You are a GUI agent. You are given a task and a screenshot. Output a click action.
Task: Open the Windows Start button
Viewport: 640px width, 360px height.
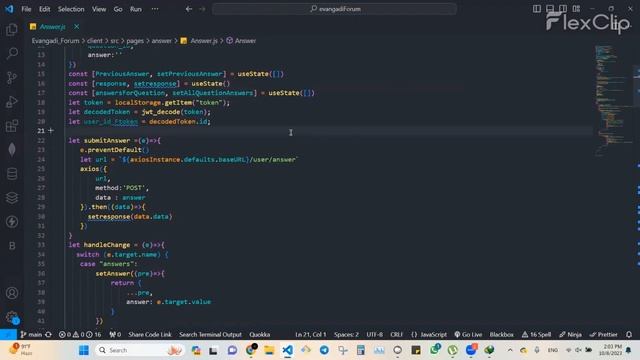84,350
